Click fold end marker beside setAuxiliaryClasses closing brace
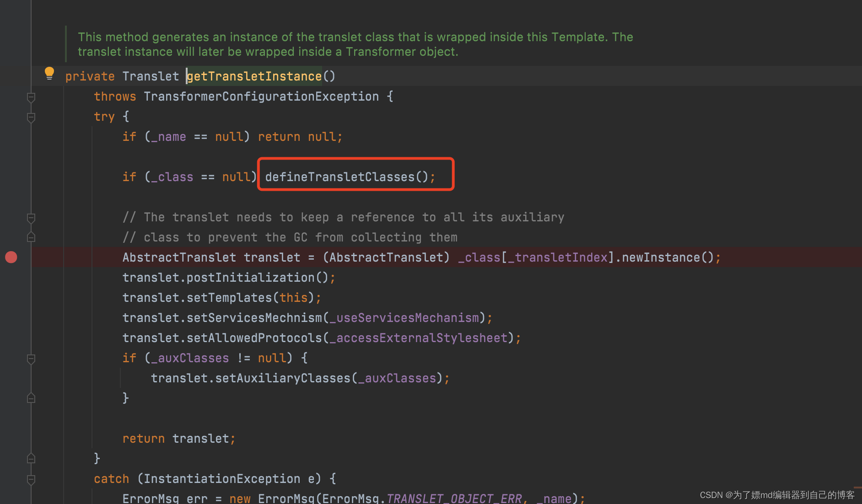The height and width of the screenshot is (504, 862). click(31, 398)
